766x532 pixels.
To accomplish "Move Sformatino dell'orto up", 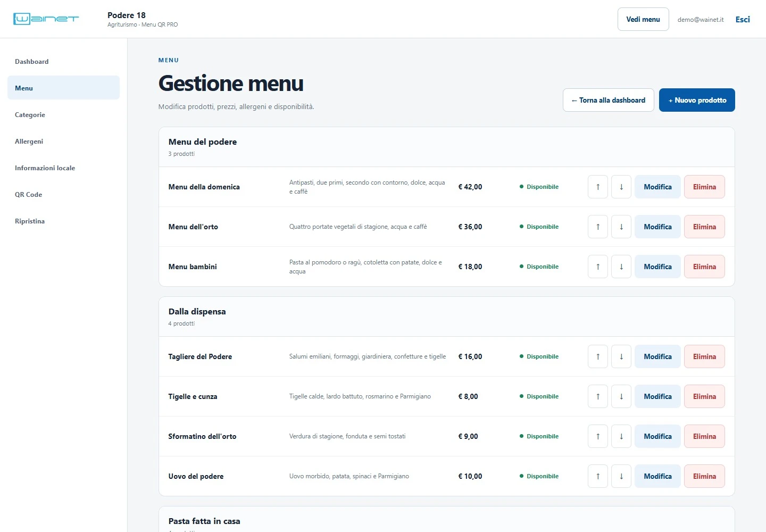I will [598, 436].
